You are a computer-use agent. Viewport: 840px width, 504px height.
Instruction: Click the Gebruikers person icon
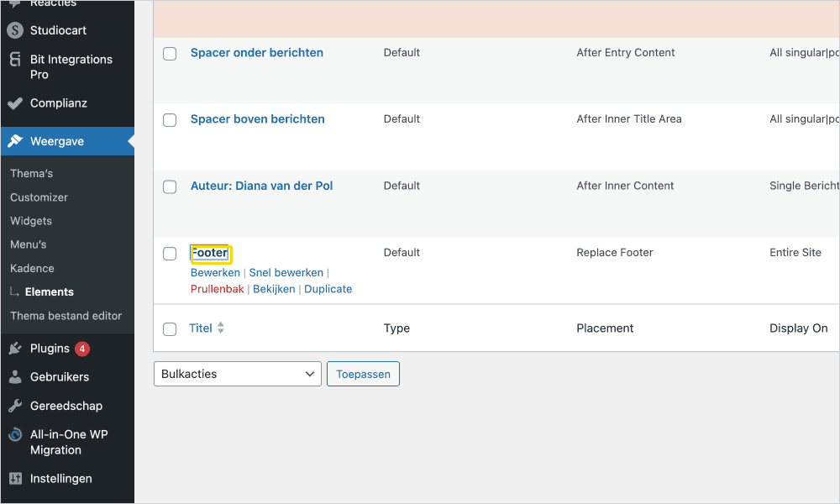coord(15,377)
